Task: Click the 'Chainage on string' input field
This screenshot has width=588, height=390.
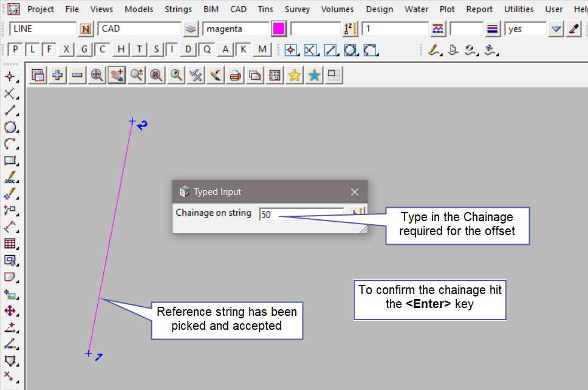Action: [301, 214]
